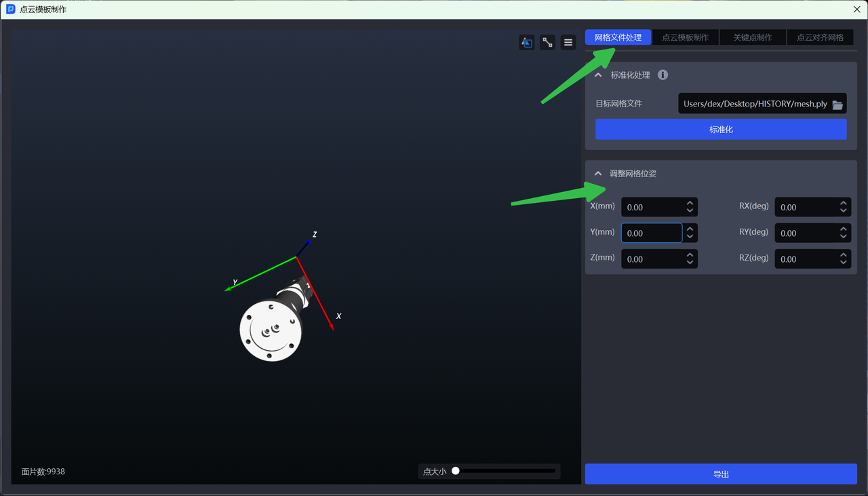Click the info icon beside 标准化处理
Screen dimensions: 868x496
tap(663, 75)
